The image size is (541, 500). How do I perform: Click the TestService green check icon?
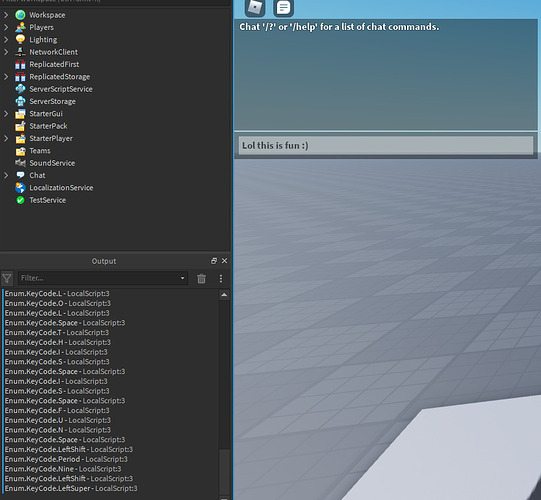(20, 200)
